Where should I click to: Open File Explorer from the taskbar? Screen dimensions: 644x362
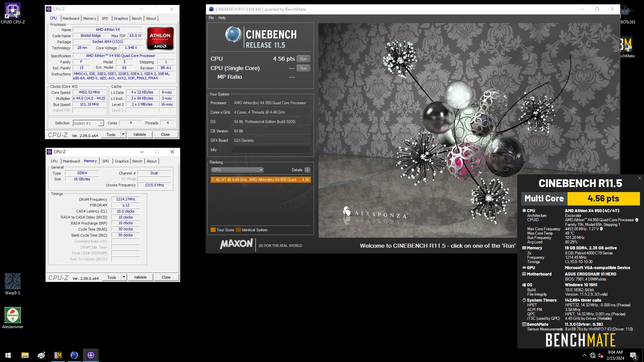(x=25, y=355)
